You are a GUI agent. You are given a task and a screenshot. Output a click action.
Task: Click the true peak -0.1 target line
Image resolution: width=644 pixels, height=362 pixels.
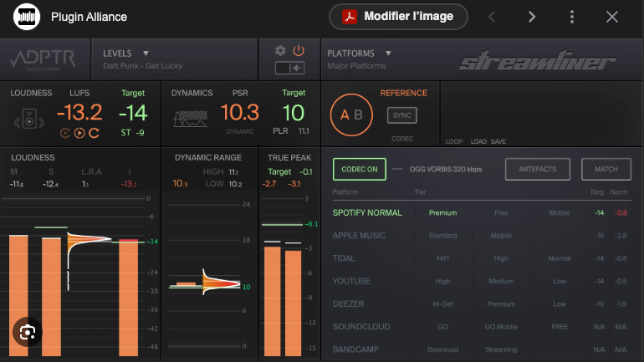[x=282, y=225]
